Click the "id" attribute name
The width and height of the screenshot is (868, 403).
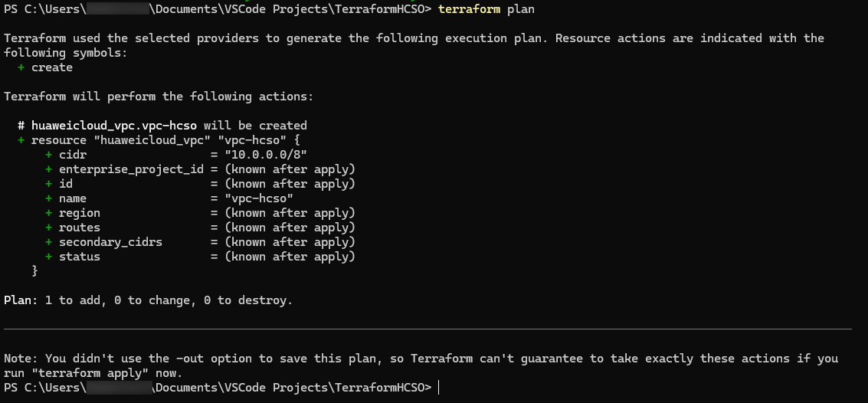click(x=66, y=184)
